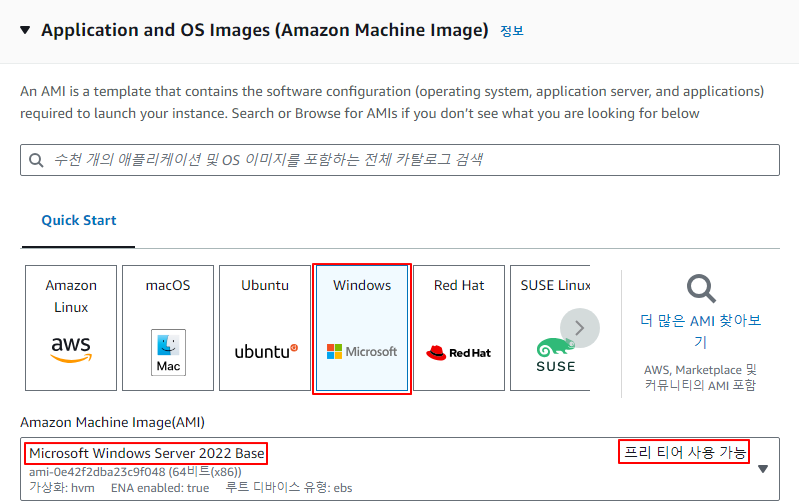Image resolution: width=799 pixels, height=501 pixels.
Task: Select the Amazon Linux AMI card
Action: tap(71, 328)
